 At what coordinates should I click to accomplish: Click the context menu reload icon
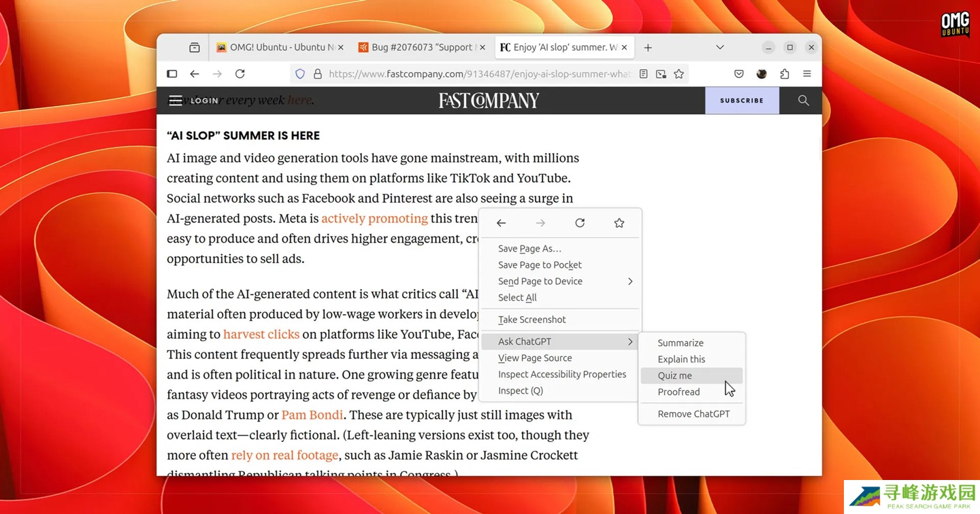580,223
